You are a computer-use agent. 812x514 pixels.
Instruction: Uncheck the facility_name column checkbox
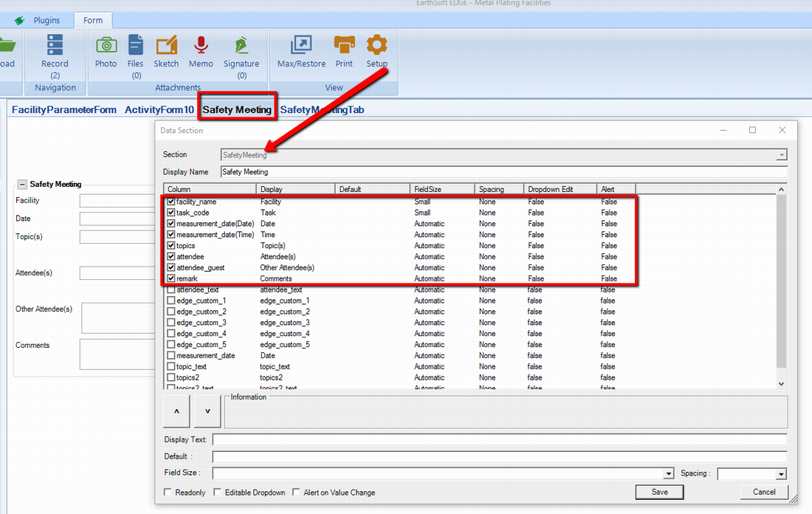click(x=171, y=202)
